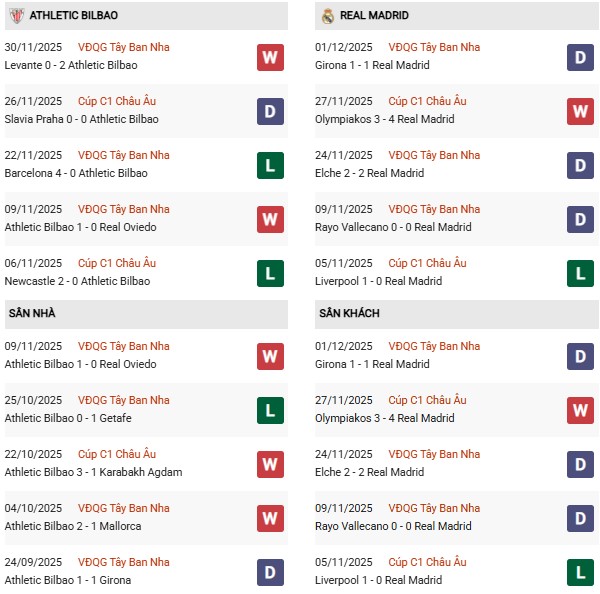Click the 24/09/2025 match date

[x=33, y=562]
